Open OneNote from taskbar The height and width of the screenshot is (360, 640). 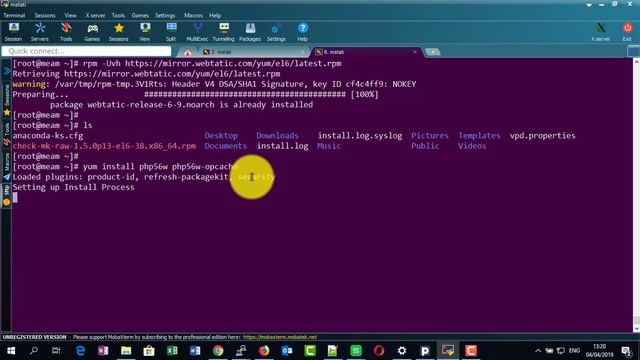pos(103,351)
